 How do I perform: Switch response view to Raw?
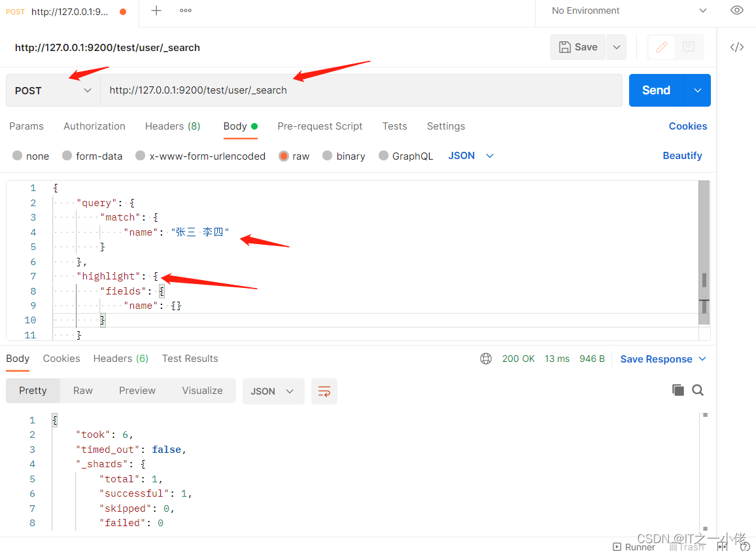[x=83, y=390]
